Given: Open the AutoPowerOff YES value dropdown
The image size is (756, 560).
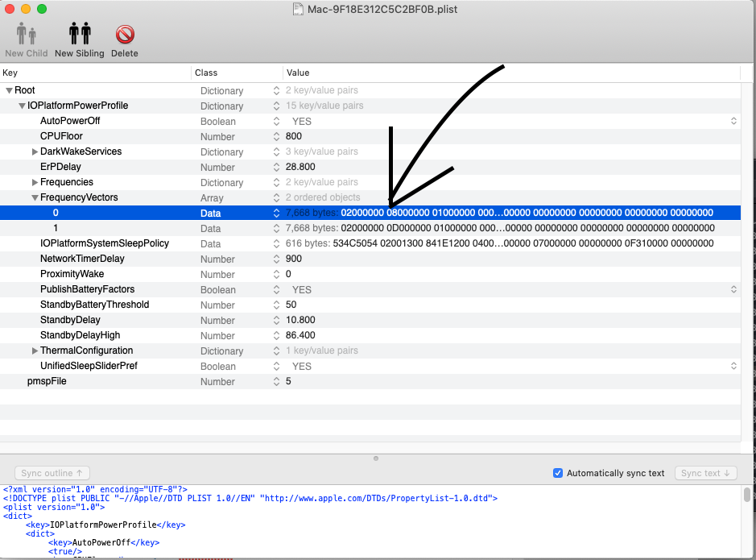Looking at the screenshot, I should [733, 121].
